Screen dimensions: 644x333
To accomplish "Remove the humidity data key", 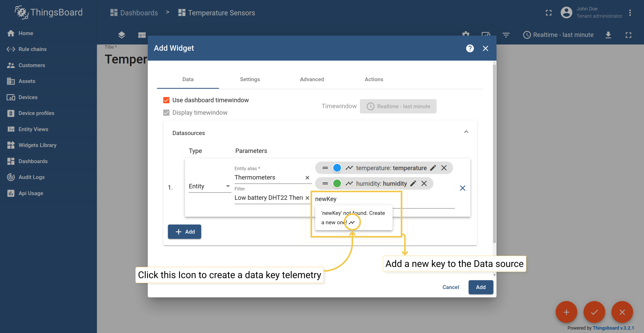I will point(424,184).
